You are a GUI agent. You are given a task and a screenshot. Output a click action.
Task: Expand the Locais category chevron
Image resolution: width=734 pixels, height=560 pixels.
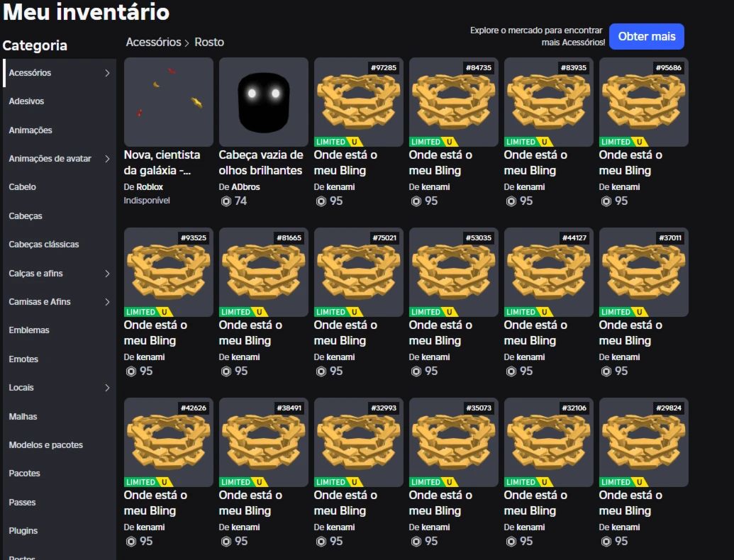click(x=107, y=388)
